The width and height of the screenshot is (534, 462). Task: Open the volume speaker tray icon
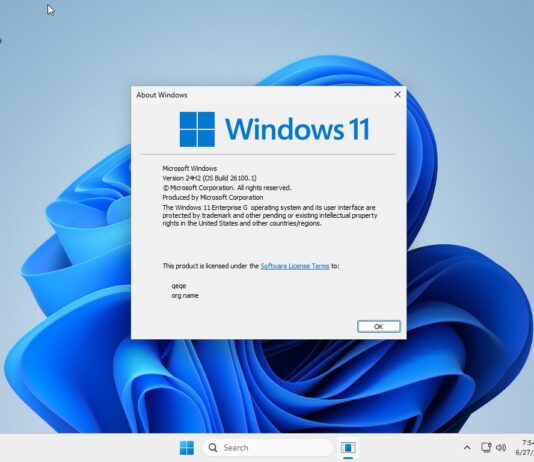click(x=501, y=447)
